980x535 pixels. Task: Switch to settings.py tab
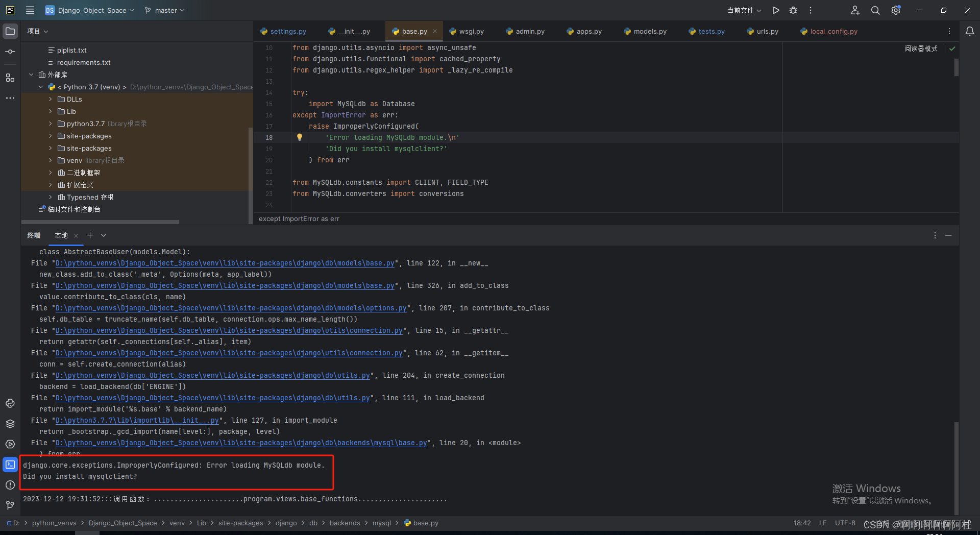pyautogui.click(x=283, y=31)
